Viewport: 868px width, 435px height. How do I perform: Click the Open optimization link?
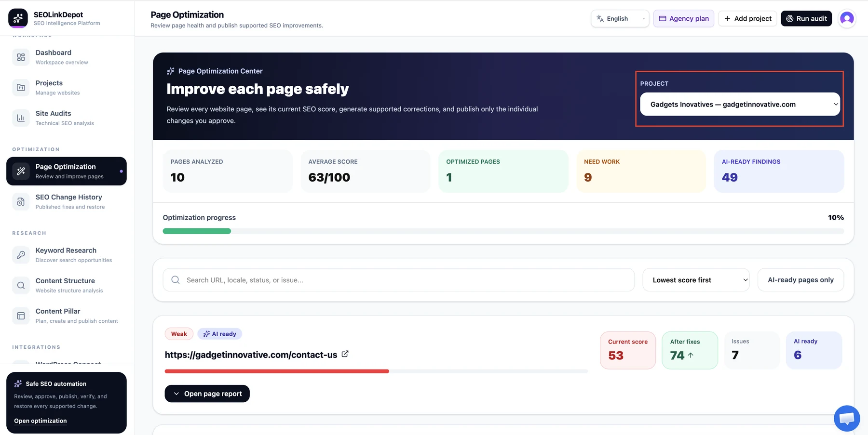point(41,421)
